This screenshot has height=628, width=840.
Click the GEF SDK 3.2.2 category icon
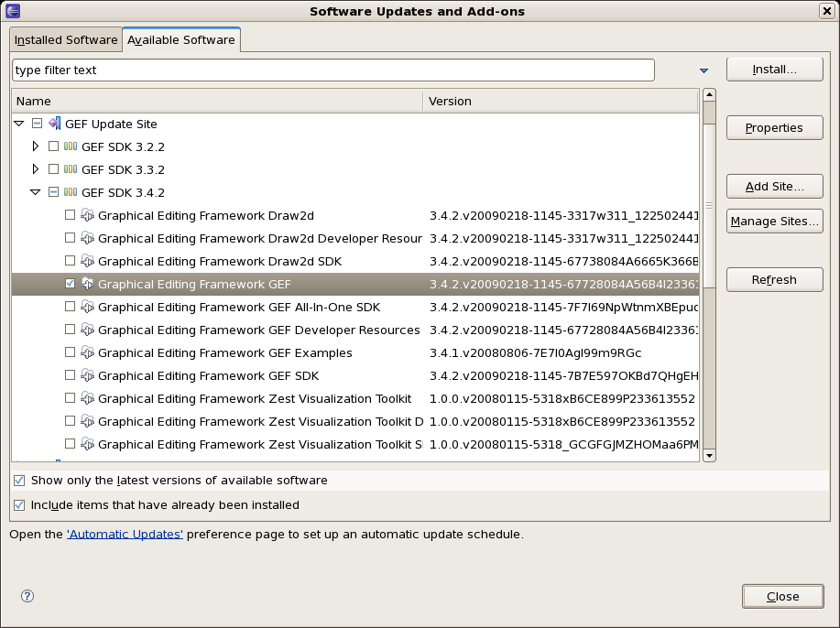tap(71, 146)
